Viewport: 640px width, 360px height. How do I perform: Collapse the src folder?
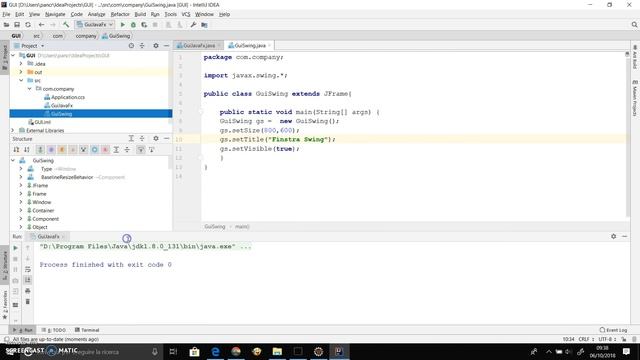[x=21, y=80]
